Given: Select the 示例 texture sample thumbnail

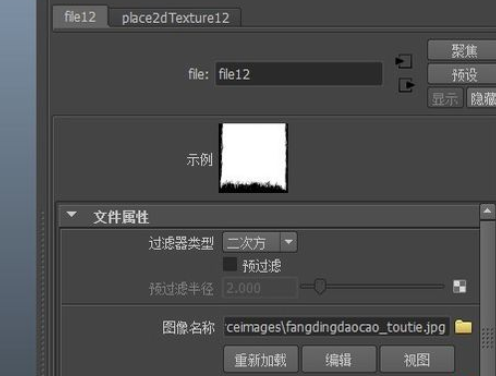Looking at the screenshot, I should pyautogui.click(x=253, y=158).
